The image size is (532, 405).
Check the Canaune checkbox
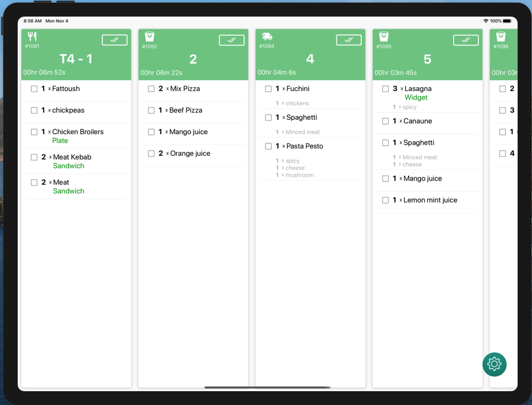pos(385,121)
